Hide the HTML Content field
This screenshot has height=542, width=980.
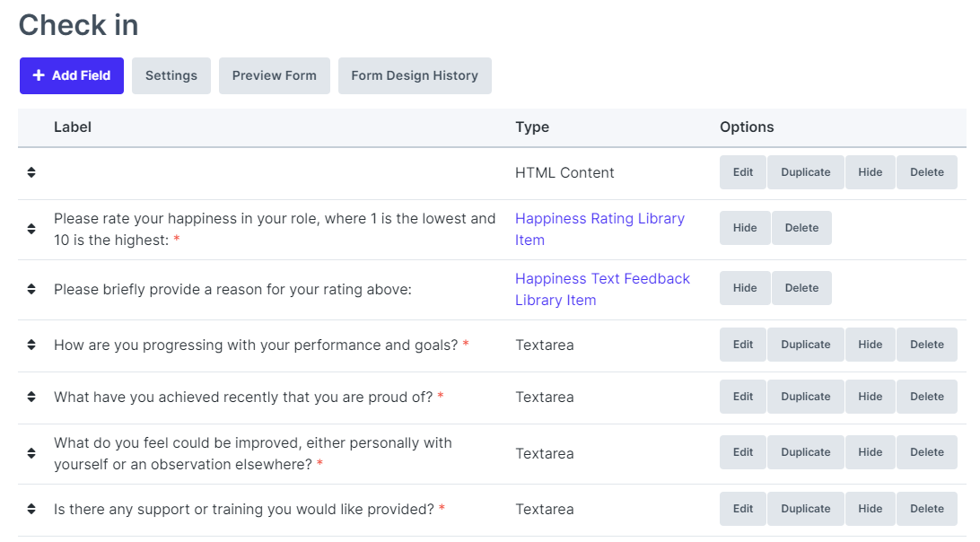pos(870,171)
